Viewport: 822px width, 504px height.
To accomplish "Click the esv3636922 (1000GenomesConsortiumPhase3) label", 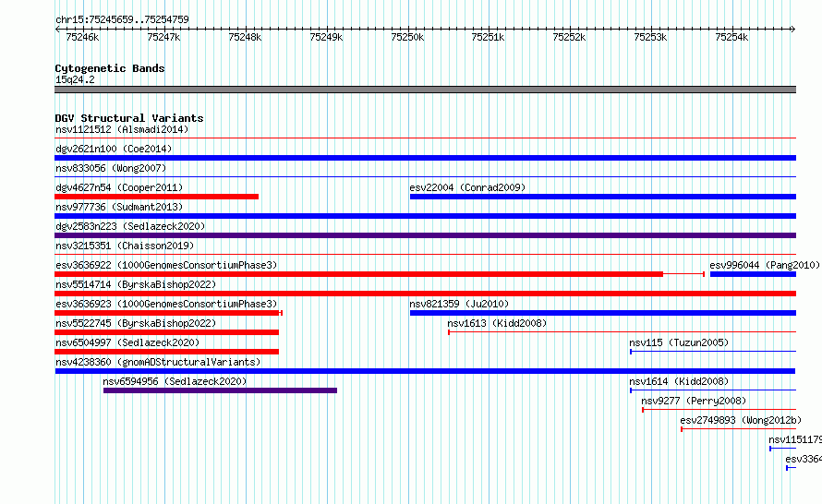I will (x=166, y=265).
